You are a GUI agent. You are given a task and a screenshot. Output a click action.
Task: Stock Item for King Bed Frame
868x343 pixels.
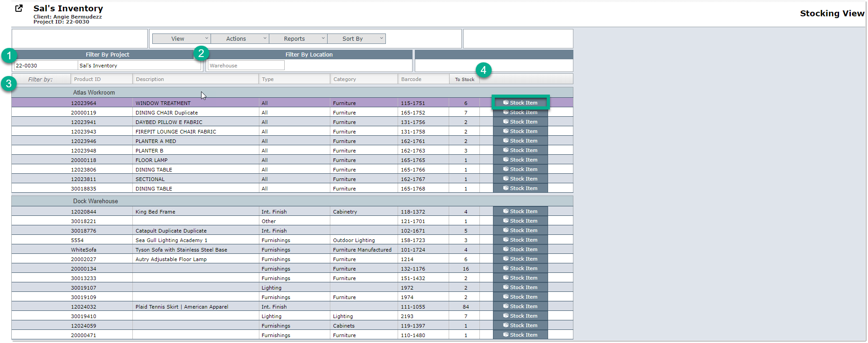tap(521, 211)
